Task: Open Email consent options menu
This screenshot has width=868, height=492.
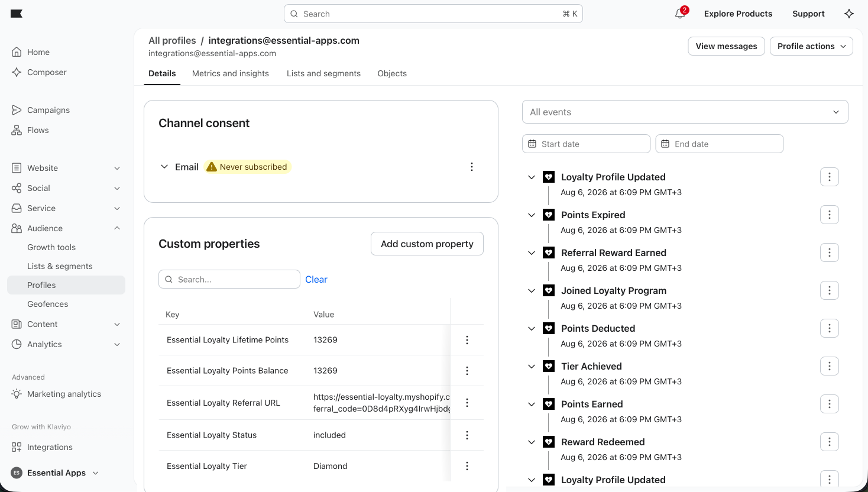Action: coord(472,167)
